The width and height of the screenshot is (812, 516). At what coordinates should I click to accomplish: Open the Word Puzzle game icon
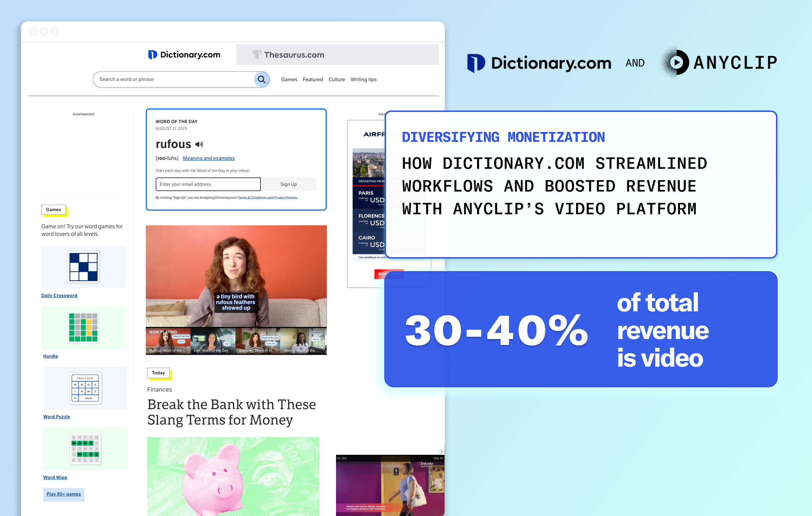[x=85, y=388]
